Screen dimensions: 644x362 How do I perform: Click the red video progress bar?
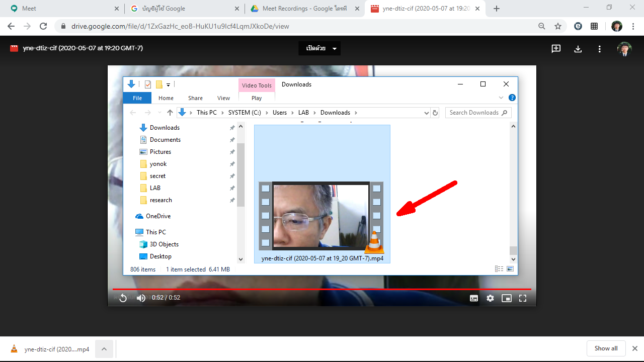point(322,289)
